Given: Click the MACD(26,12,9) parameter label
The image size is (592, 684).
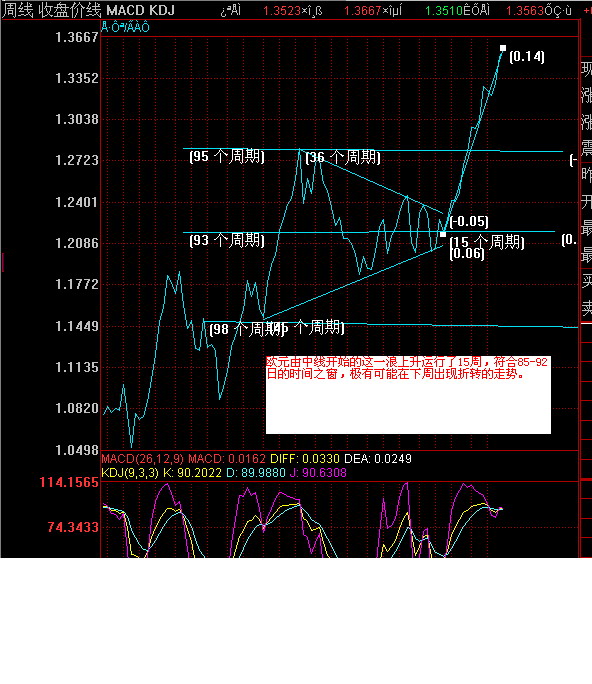Looking at the screenshot, I should click(143, 459).
